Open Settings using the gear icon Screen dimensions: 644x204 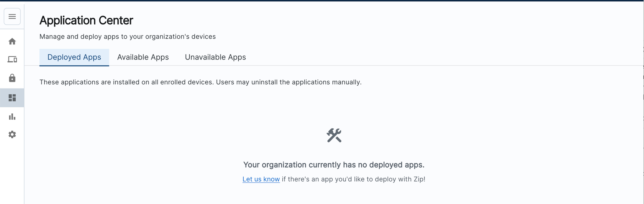(12, 135)
